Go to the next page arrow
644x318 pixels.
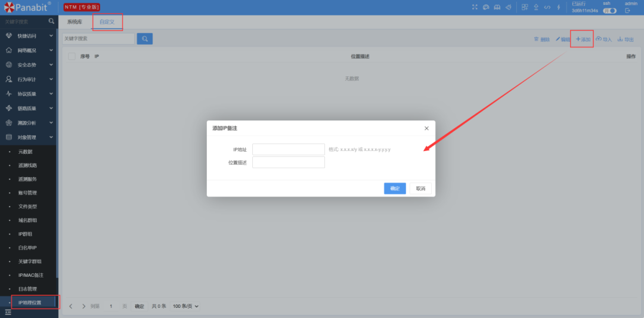84,306
